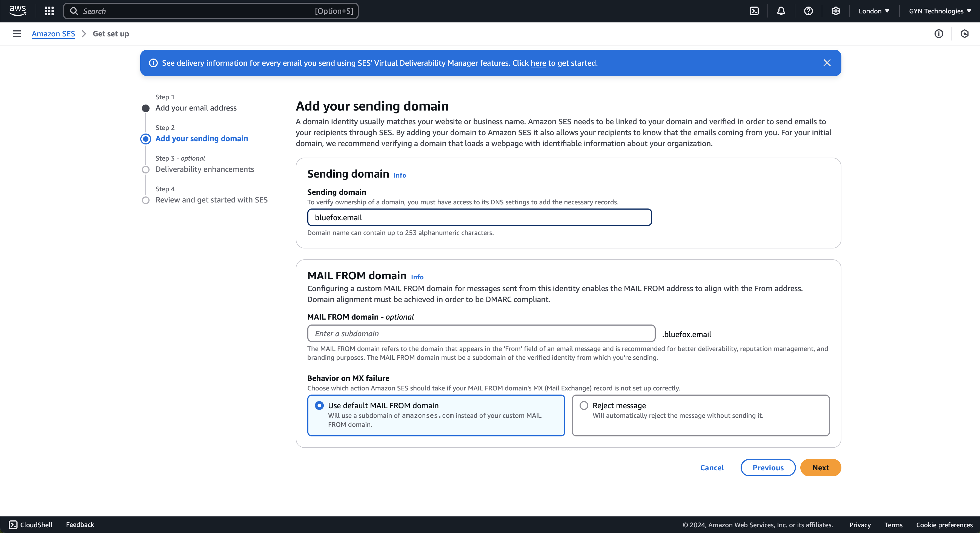Open the notifications bell

coord(781,11)
